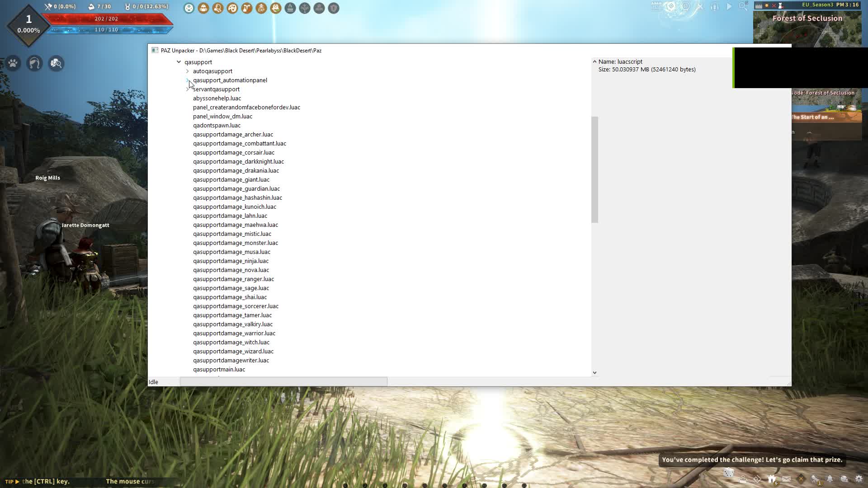Click the backpack inventory buff icon
Image resolution: width=868 pixels, height=488 pixels.
203,8
